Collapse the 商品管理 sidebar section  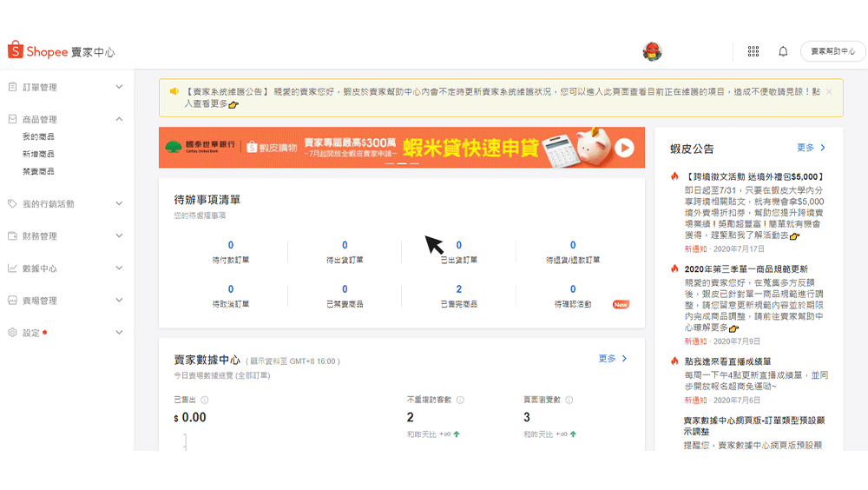(119, 119)
